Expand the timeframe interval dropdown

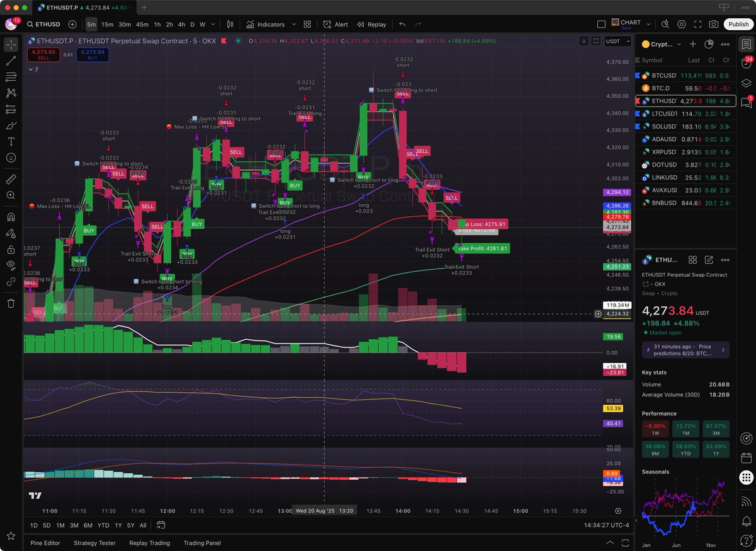[x=213, y=25]
